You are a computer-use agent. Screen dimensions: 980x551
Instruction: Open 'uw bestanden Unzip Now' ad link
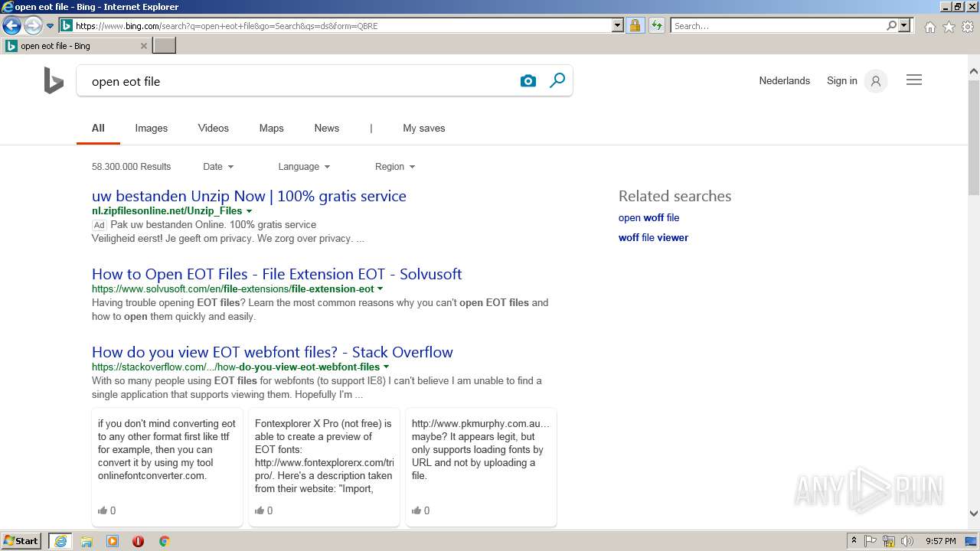coord(249,196)
